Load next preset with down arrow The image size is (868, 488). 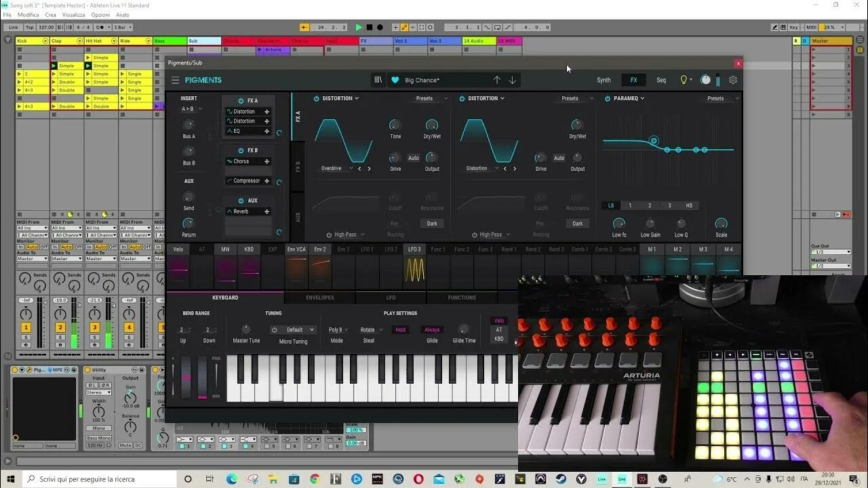[x=512, y=80]
